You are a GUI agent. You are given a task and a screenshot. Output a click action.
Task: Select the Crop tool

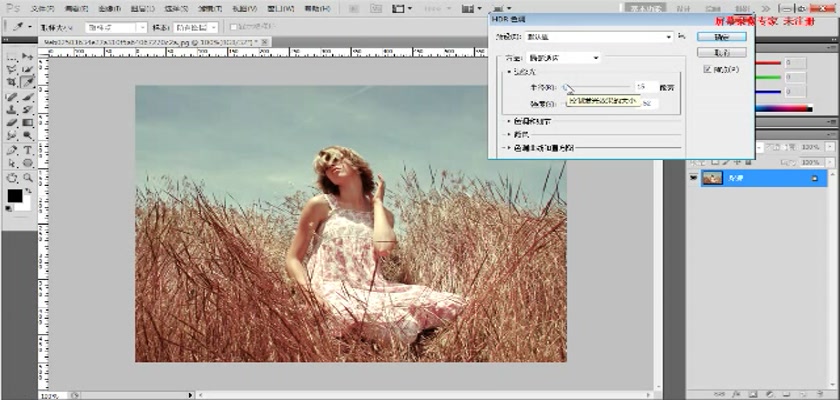11,82
